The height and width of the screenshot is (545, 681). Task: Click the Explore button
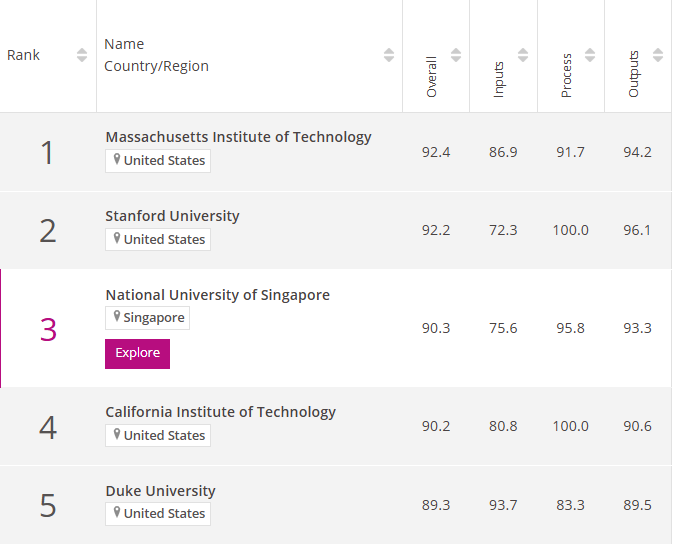pos(137,353)
